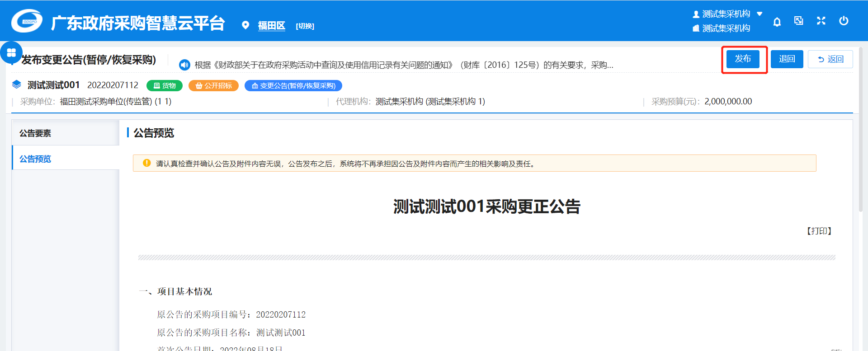Switch to the 公告要素 tab
Screen dimensions: 868x351
[35, 133]
